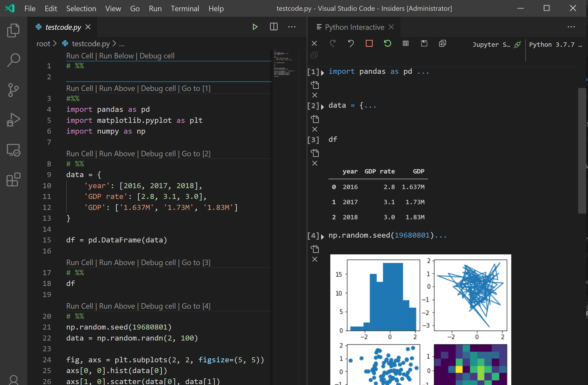The height and width of the screenshot is (385, 588).
Task: Split the editor to the right
Action: coord(273,27)
